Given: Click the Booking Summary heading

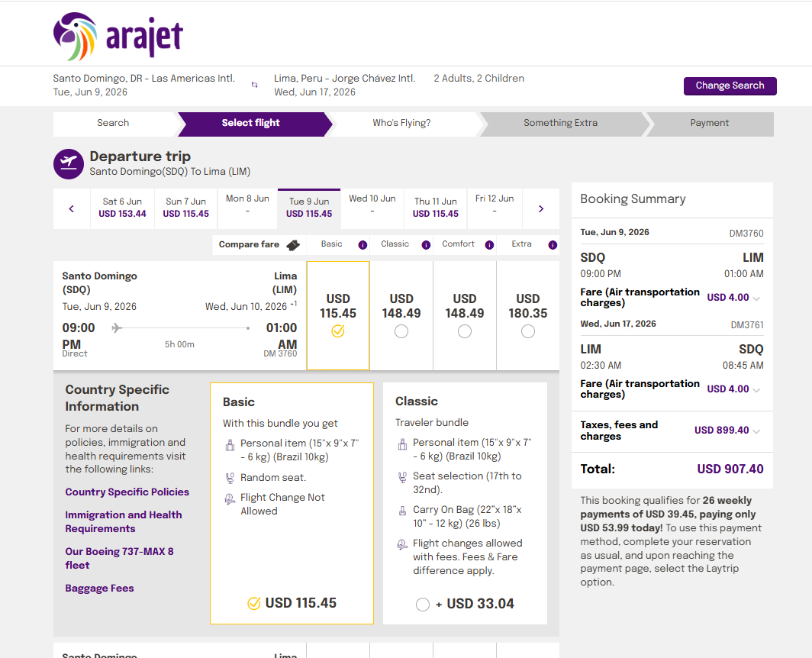Looking at the screenshot, I should pos(633,199).
